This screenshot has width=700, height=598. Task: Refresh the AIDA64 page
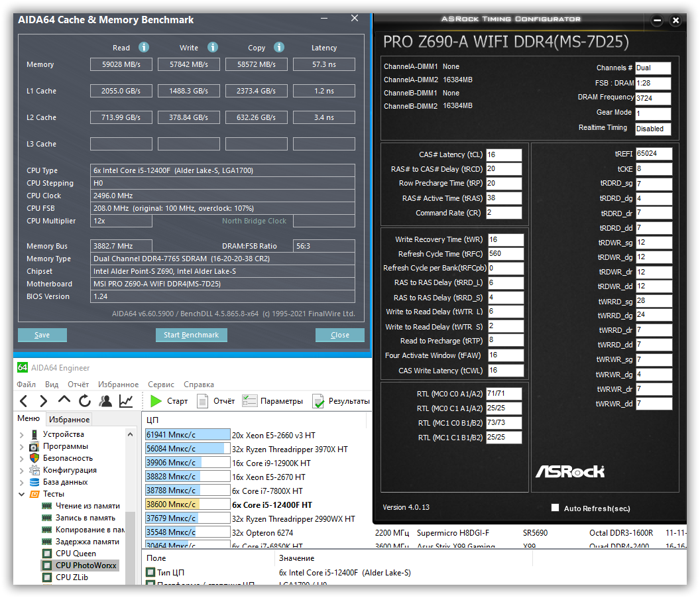pos(85,401)
